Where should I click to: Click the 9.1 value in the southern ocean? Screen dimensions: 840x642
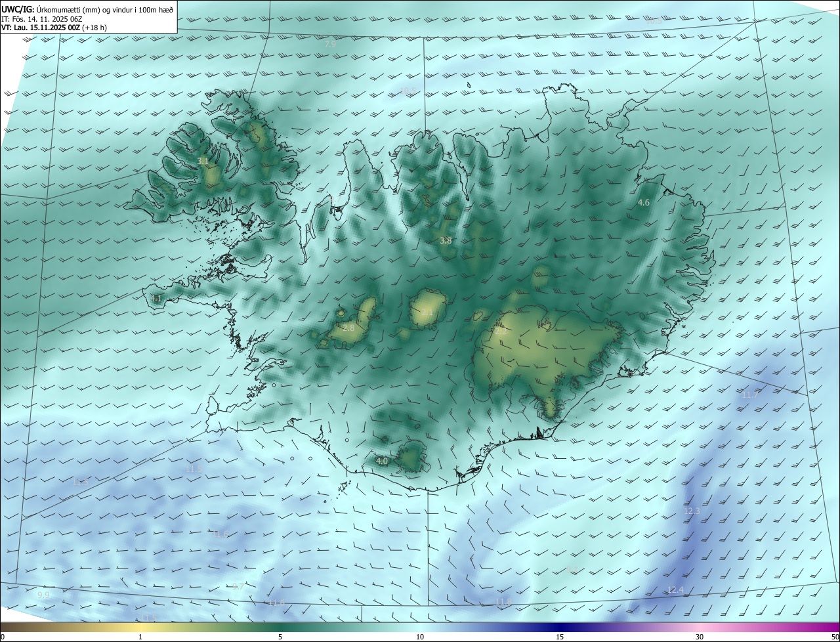(572, 570)
